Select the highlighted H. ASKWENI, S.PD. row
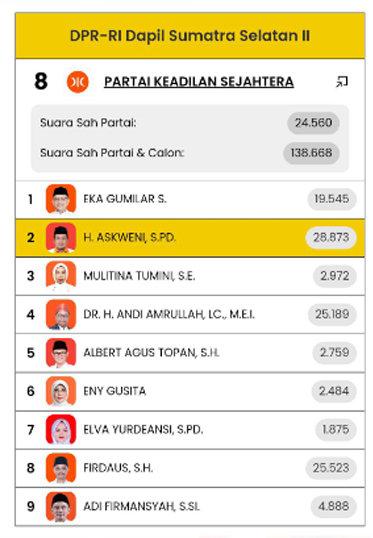 coord(190,237)
